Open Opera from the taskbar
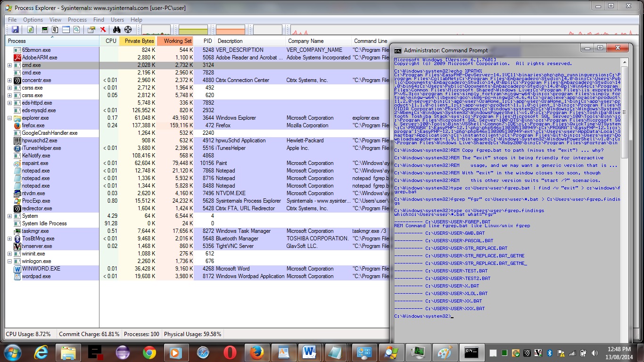The width and height of the screenshot is (644, 362). (230, 353)
